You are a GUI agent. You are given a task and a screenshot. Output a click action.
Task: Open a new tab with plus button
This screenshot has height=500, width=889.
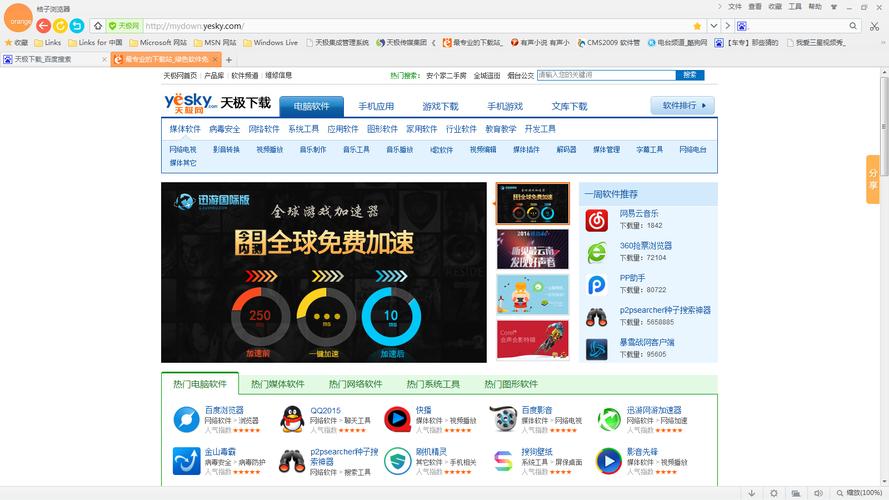coord(229,60)
